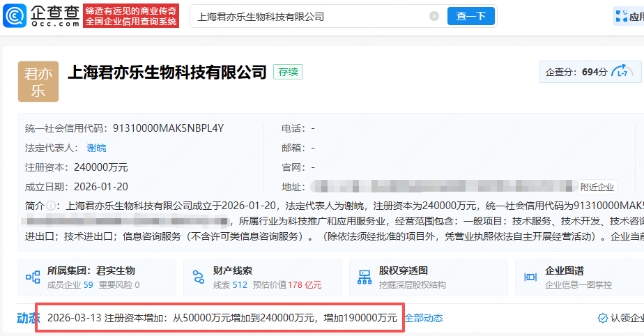Click the 查一下 search button
644x336 pixels.
pos(470,16)
